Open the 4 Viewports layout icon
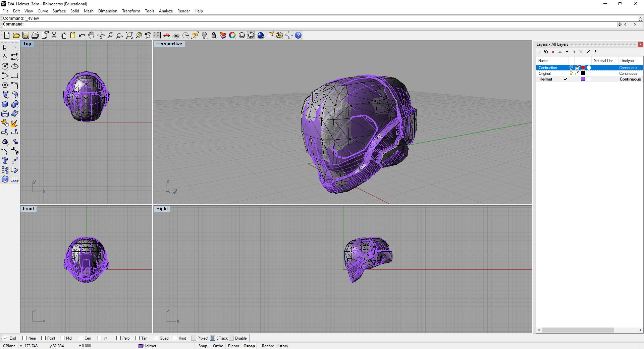644x349 pixels. coord(157,35)
